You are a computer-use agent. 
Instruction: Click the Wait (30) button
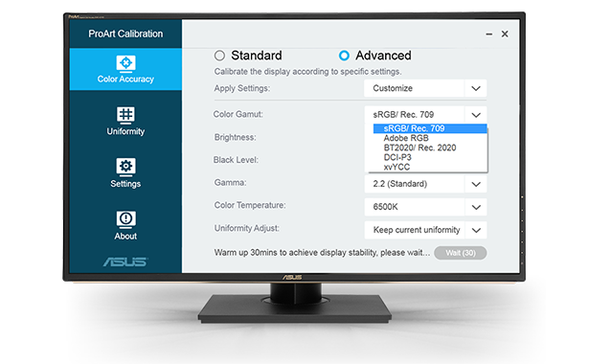(x=460, y=253)
